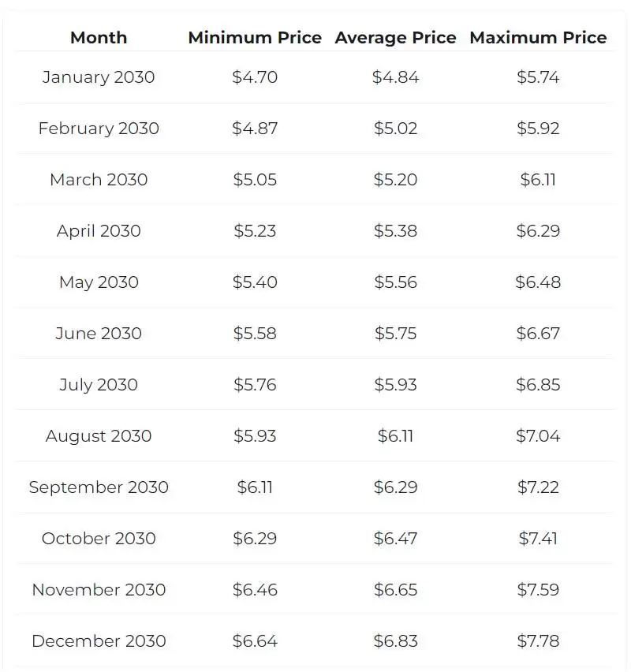
Task: Click August 2030 maximum price $7.04
Action: point(538,436)
